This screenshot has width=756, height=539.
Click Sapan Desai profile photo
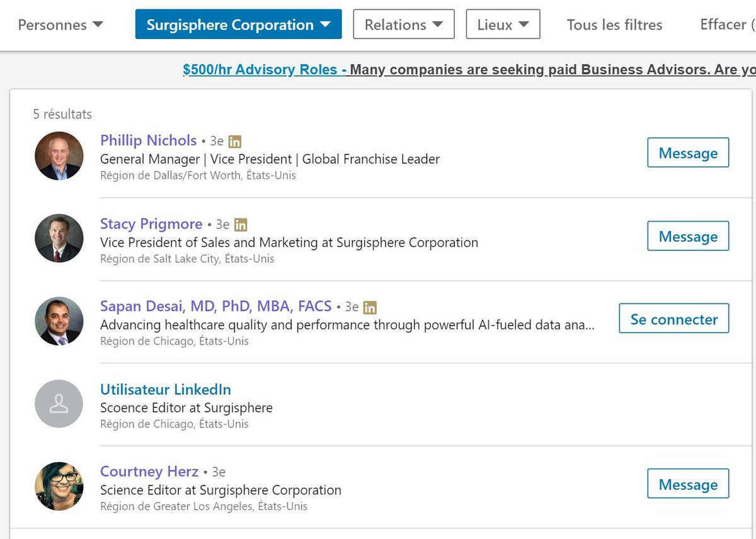click(59, 321)
